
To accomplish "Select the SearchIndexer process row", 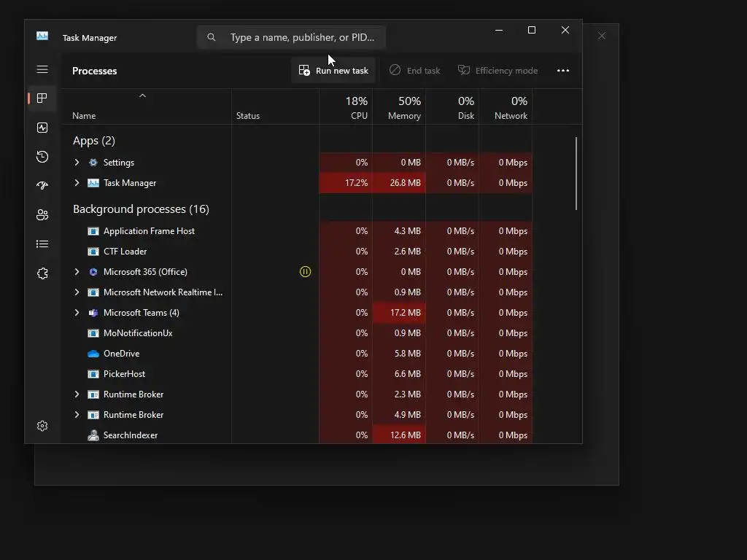I will 296,435.
